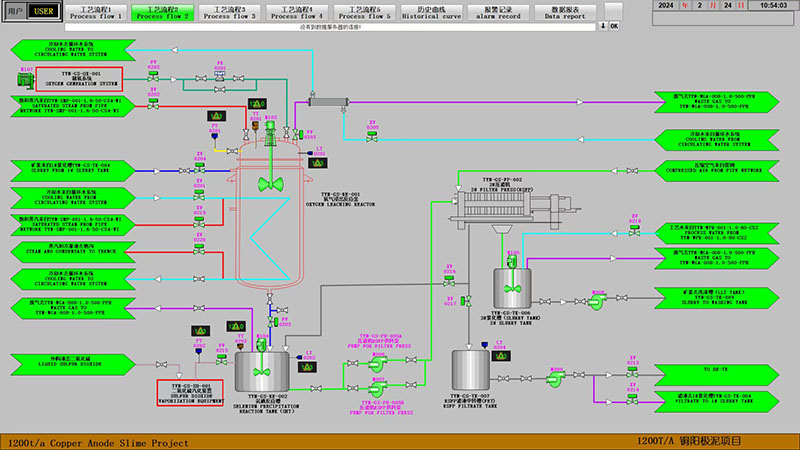
Task: Click the LT0202 level indicator display
Action: pos(307,367)
